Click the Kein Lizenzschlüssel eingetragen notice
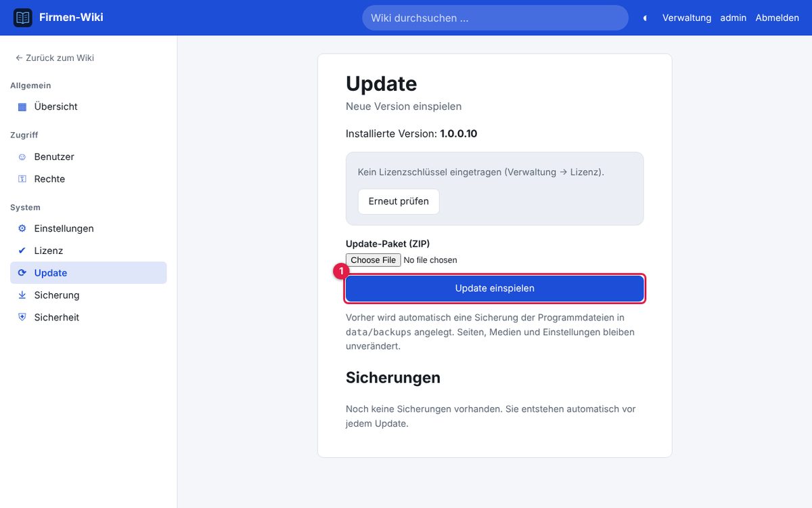Image resolution: width=812 pixels, height=508 pixels. 481,173
